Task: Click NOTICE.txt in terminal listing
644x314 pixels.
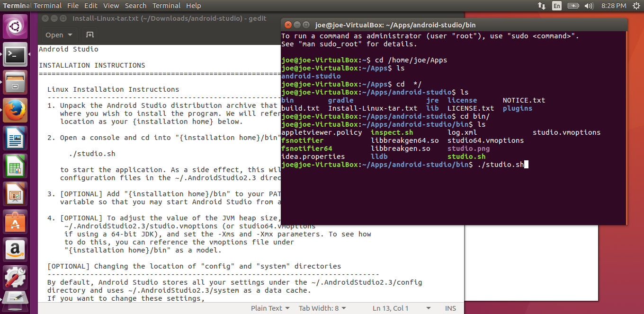Action: click(x=524, y=100)
